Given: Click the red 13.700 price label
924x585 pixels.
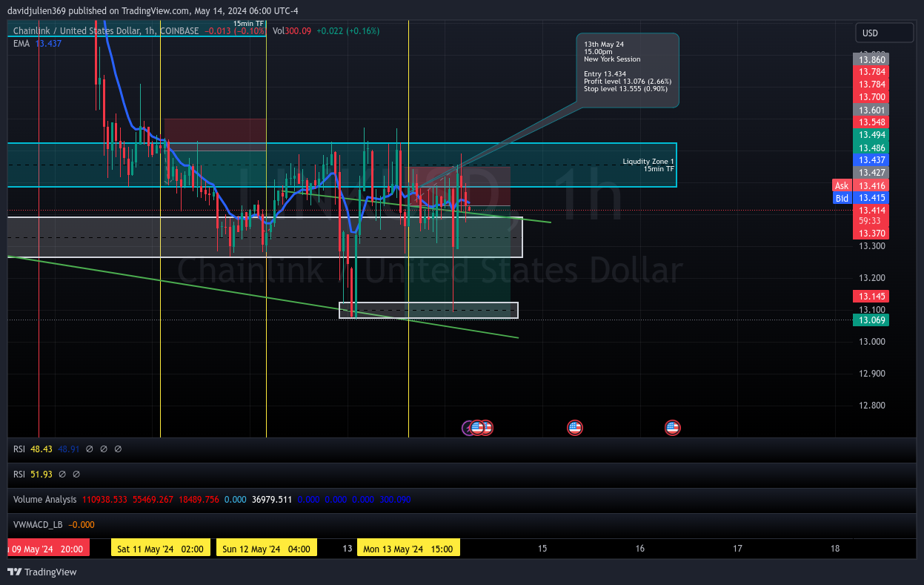Looking at the screenshot, I should pyautogui.click(x=871, y=96).
